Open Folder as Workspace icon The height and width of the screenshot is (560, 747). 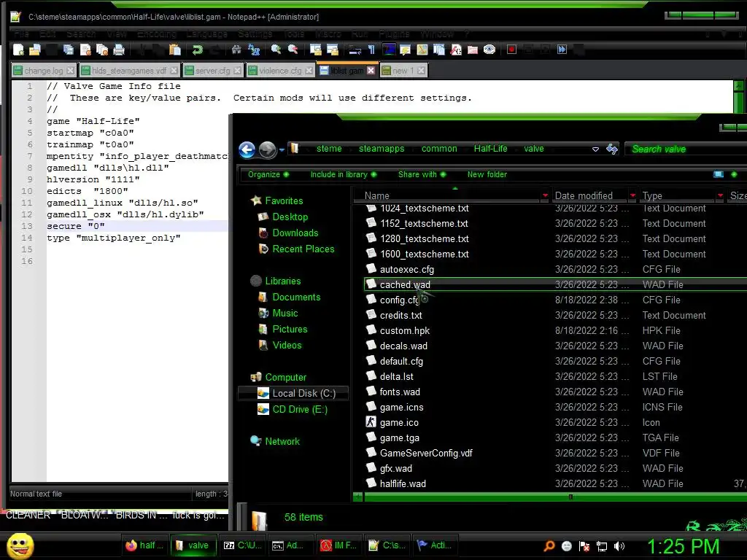coord(473,50)
